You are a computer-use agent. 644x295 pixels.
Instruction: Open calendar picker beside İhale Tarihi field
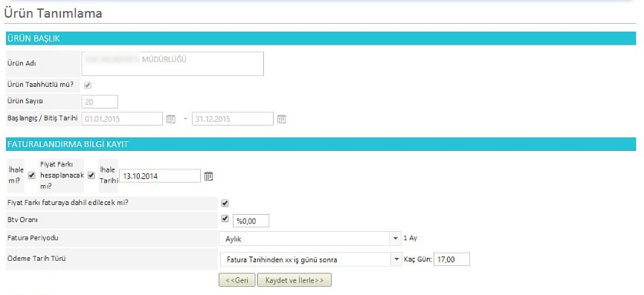(x=209, y=176)
